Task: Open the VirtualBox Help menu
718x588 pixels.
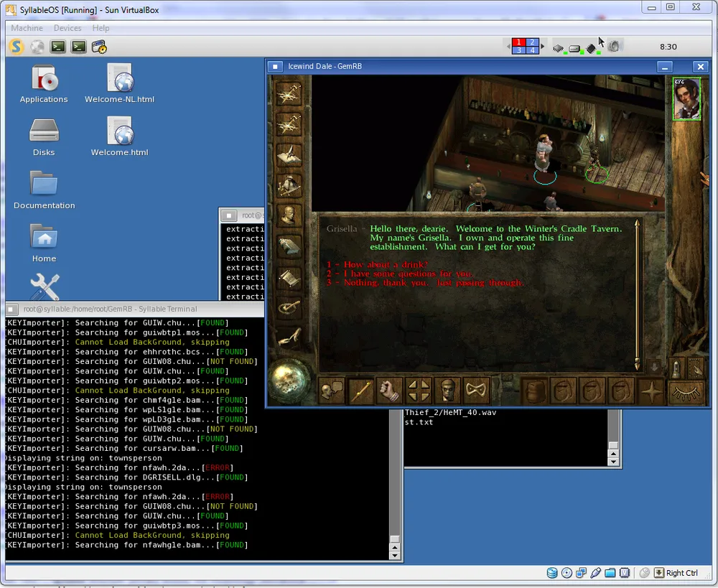Action: pyautogui.click(x=101, y=28)
